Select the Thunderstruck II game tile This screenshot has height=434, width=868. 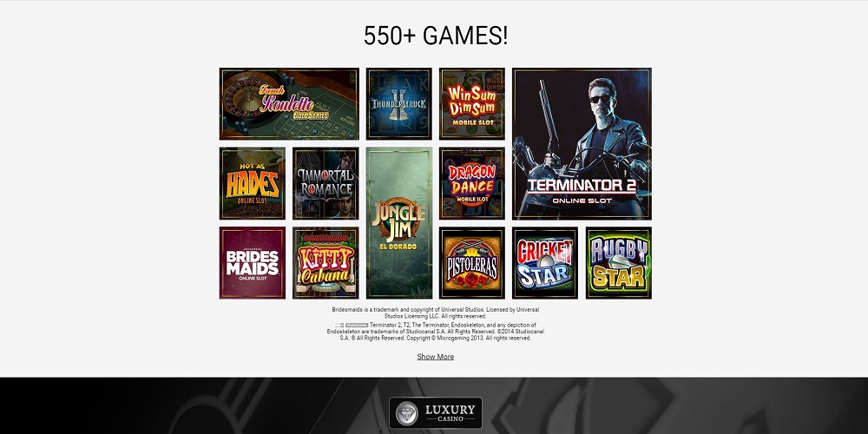click(x=398, y=104)
